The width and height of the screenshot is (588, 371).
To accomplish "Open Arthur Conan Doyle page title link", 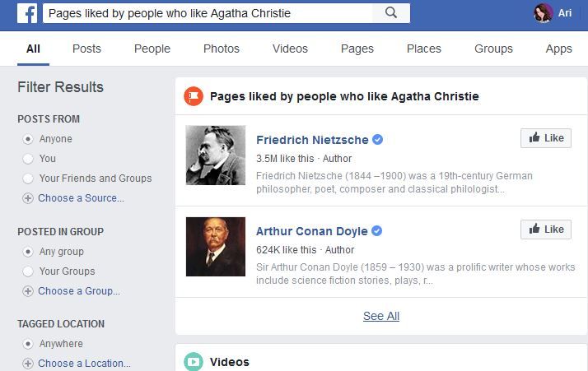I will (x=311, y=231).
